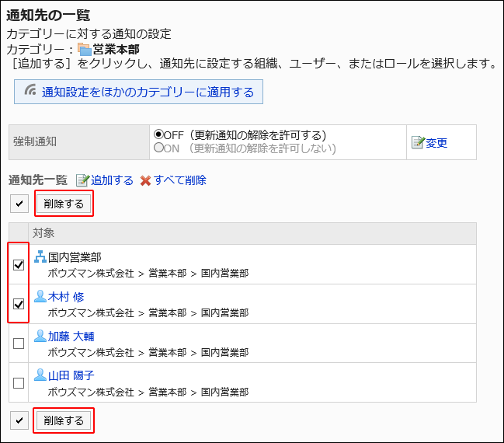Click the bottom 削除する button
Image resolution: width=504 pixels, height=443 pixels.
pos(64,420)
